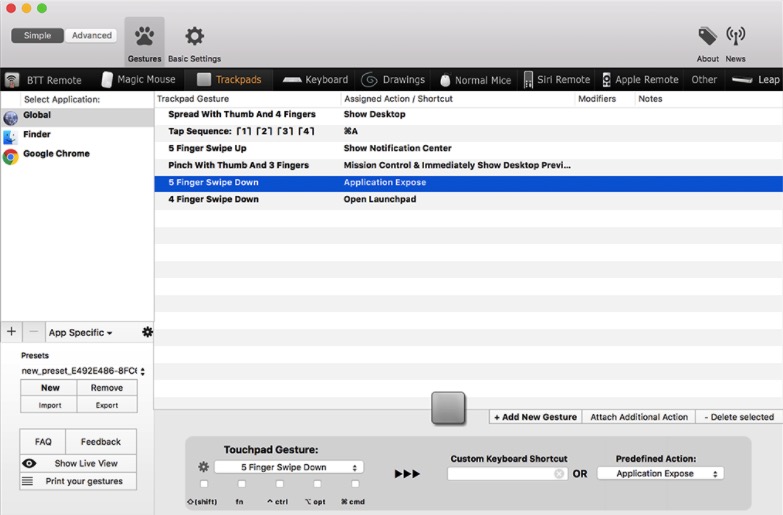Open the Drawings tab
This screenshot has width=783, height=515.
click(393, 79)
